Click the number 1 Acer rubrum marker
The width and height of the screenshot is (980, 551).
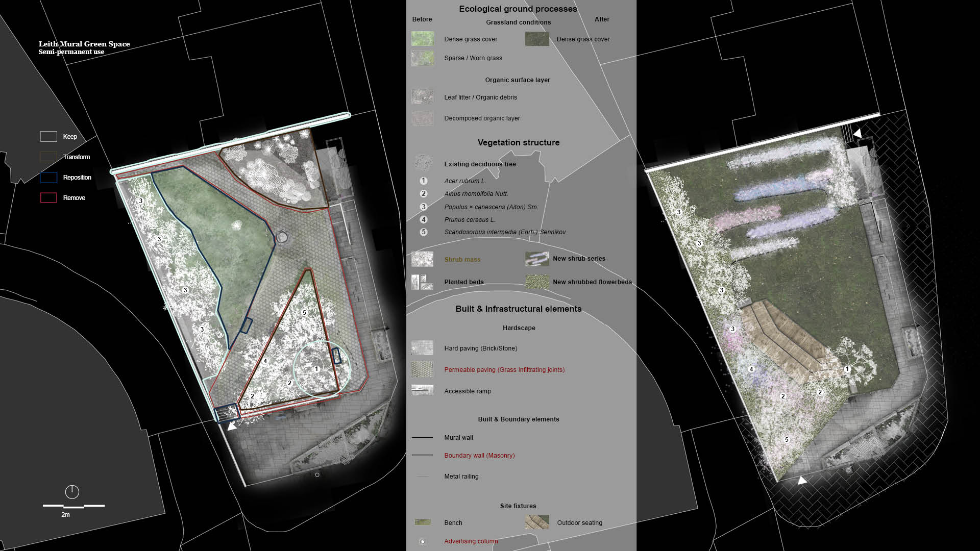423,181
